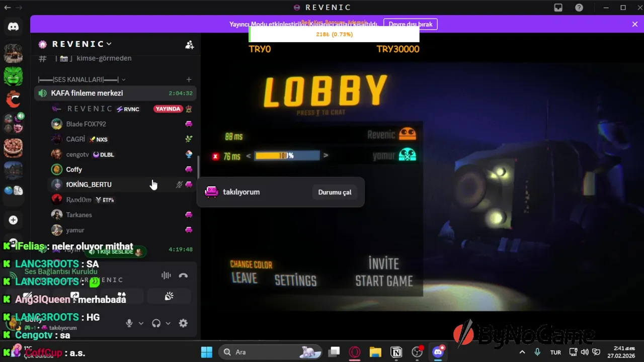The width and height of the screenshot is (644, 362).
Task: Open the Windows Start menu
Action: pyautogui.click(x=207, y=352)
